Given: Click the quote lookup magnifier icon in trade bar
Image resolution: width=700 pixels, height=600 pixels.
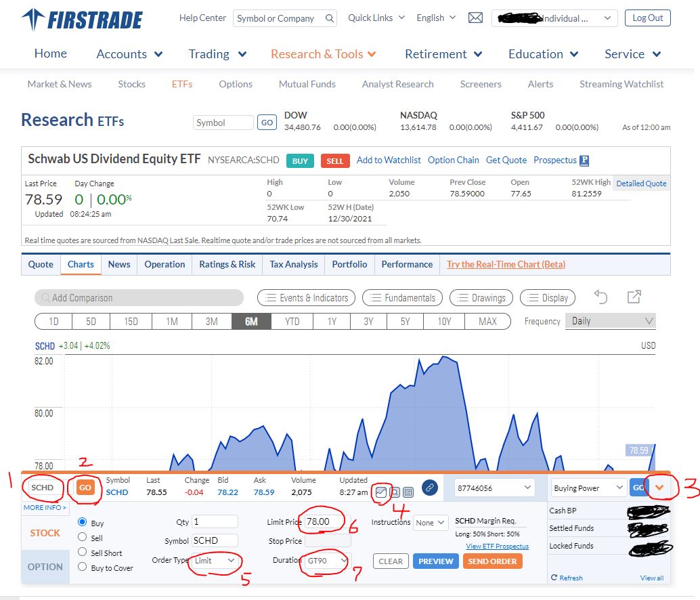Looking at the screenshot, I should (395, 492).
